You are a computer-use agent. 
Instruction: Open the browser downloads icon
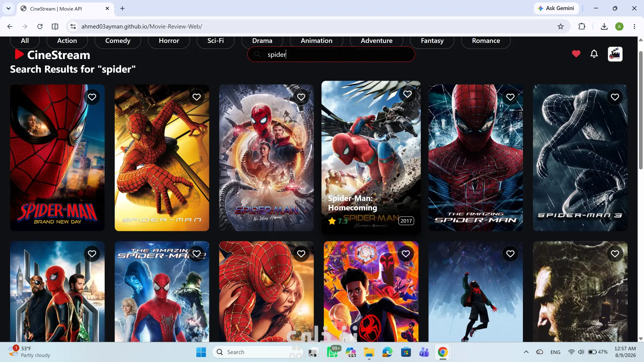pyautogui.click(x=604, y=26)
